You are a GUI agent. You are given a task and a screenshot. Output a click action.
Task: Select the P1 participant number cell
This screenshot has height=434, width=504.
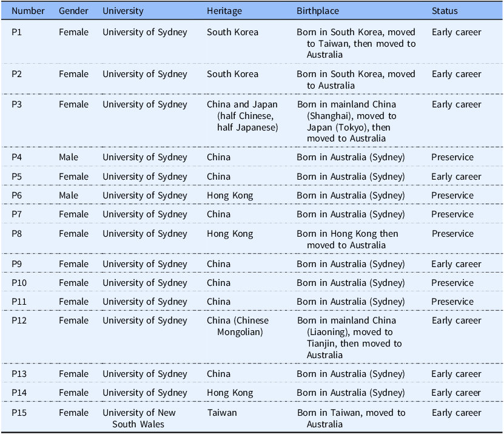[17, 32]
